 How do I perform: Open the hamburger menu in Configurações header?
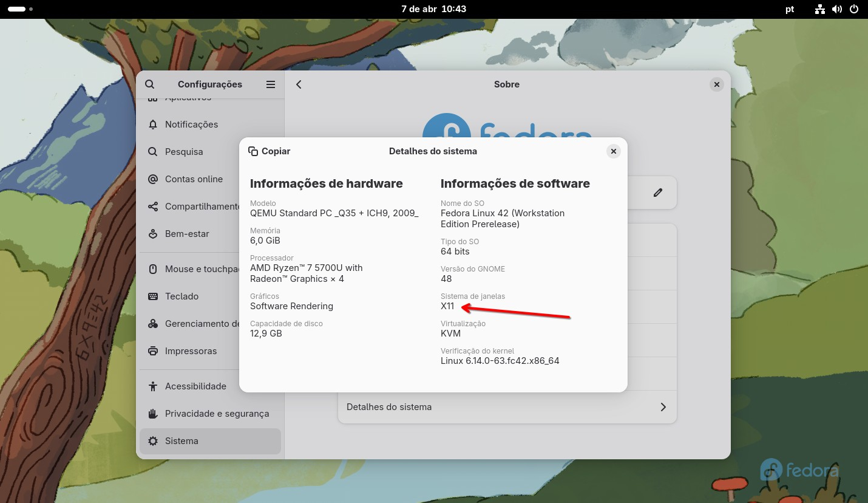tap(271, 84)
